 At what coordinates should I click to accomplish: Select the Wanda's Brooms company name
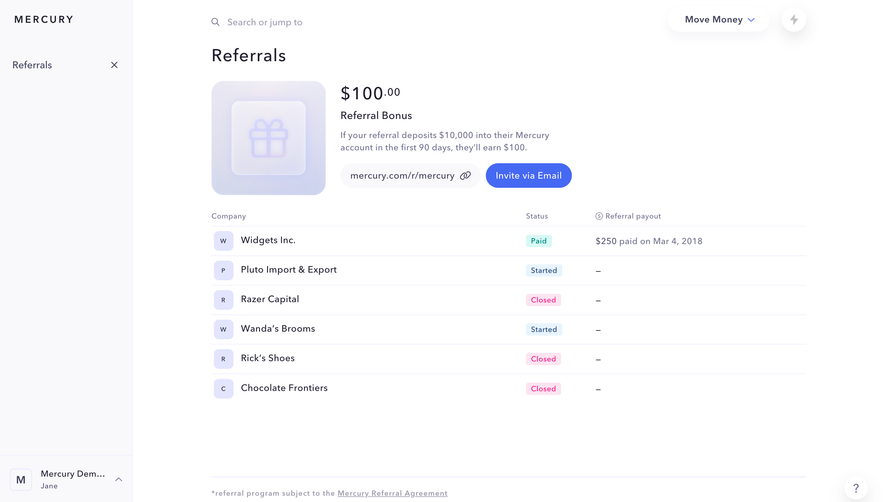[x=278, y=329]
